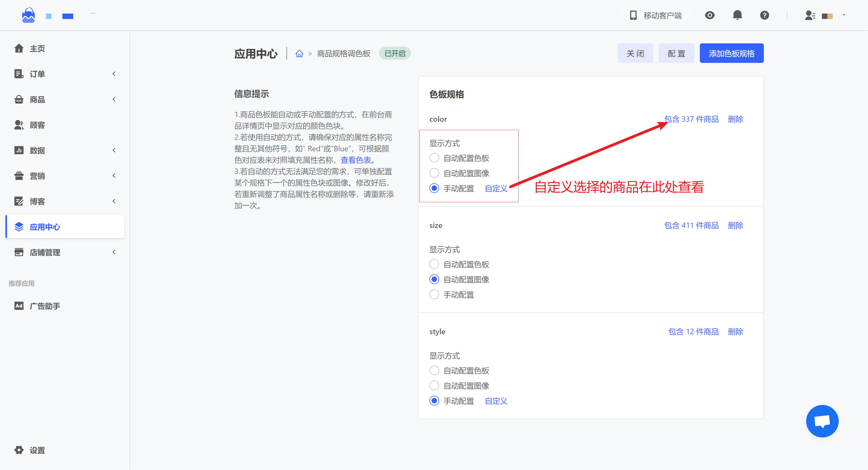Click the 关闭 button
The width and height of the screenshot is (868, 470).
click(635, 53)
